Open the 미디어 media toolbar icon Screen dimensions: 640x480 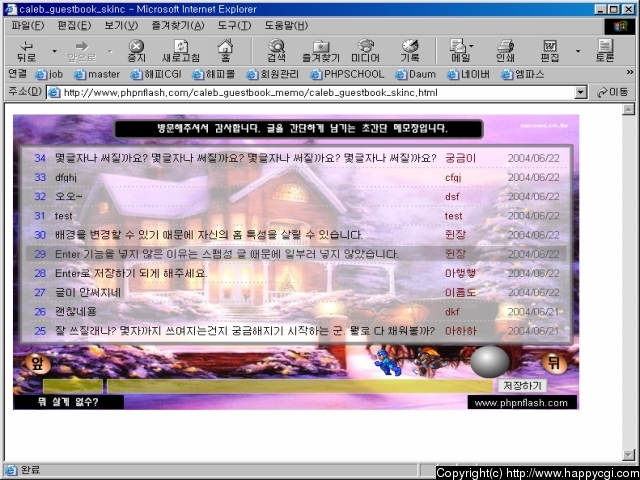365,51
